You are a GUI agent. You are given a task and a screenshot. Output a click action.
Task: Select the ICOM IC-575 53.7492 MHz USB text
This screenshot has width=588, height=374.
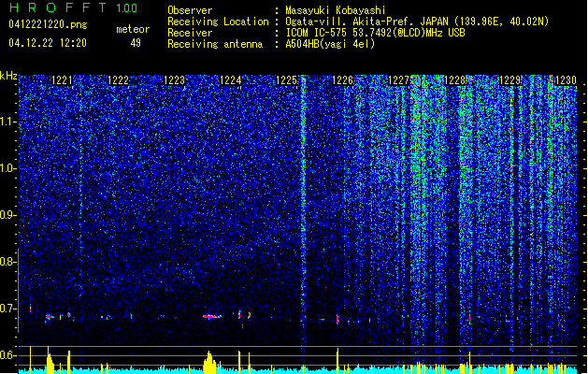[x=375, y=33]
